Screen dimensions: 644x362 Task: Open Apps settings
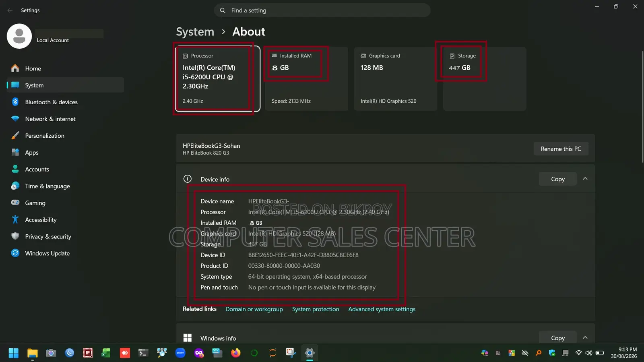pyautogui.click(x=65, y=153)
